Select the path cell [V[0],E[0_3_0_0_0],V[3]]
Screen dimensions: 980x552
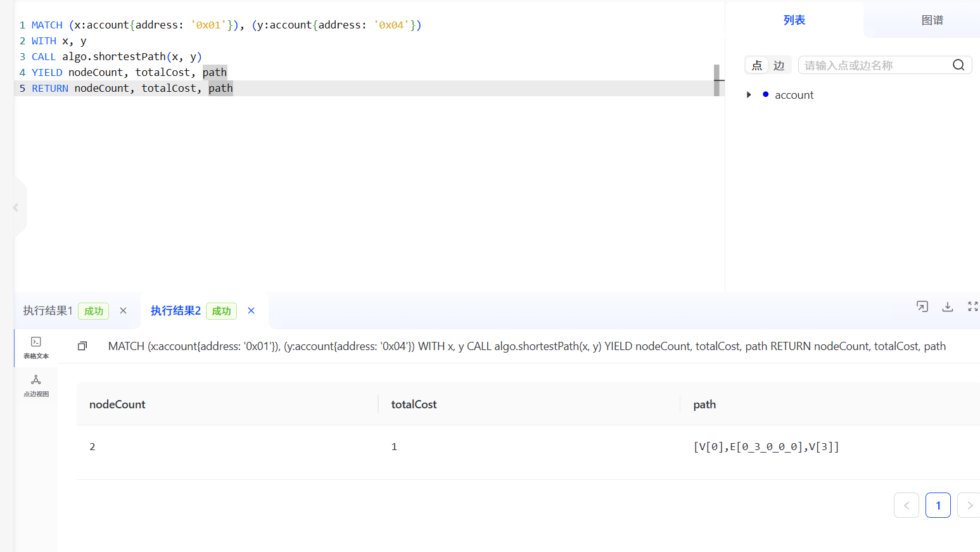(x=766, y=447)
